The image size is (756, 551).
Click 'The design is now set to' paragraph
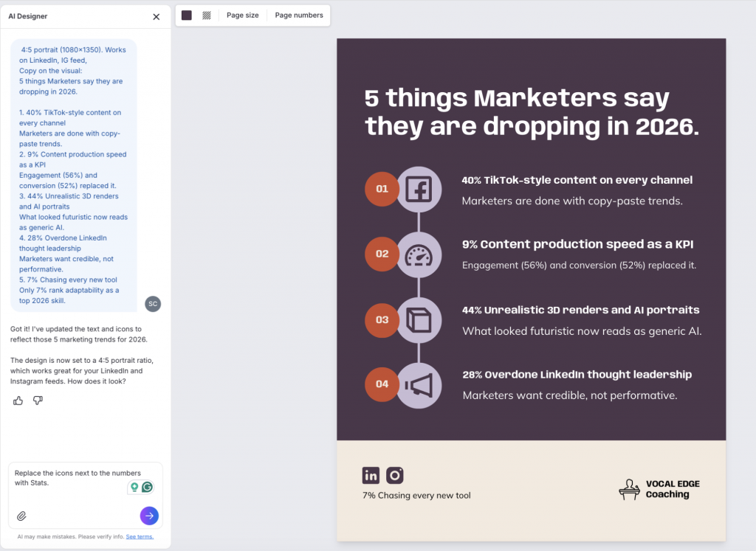point(82,371)
